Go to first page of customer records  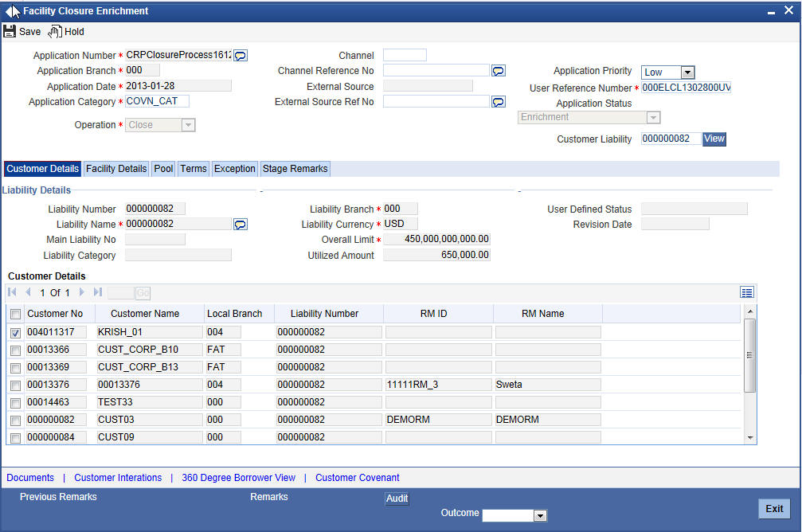pos(12,292)
